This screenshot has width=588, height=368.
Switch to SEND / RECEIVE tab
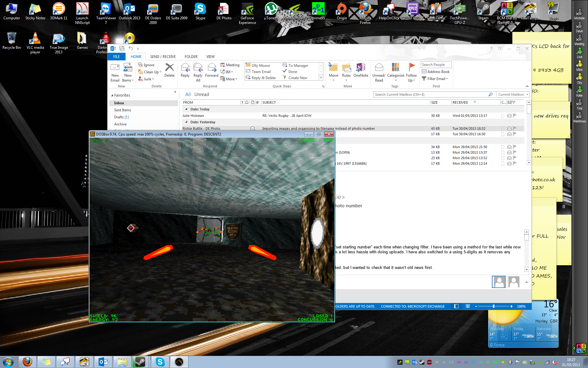pyautogui.click(x=163, y=57)
